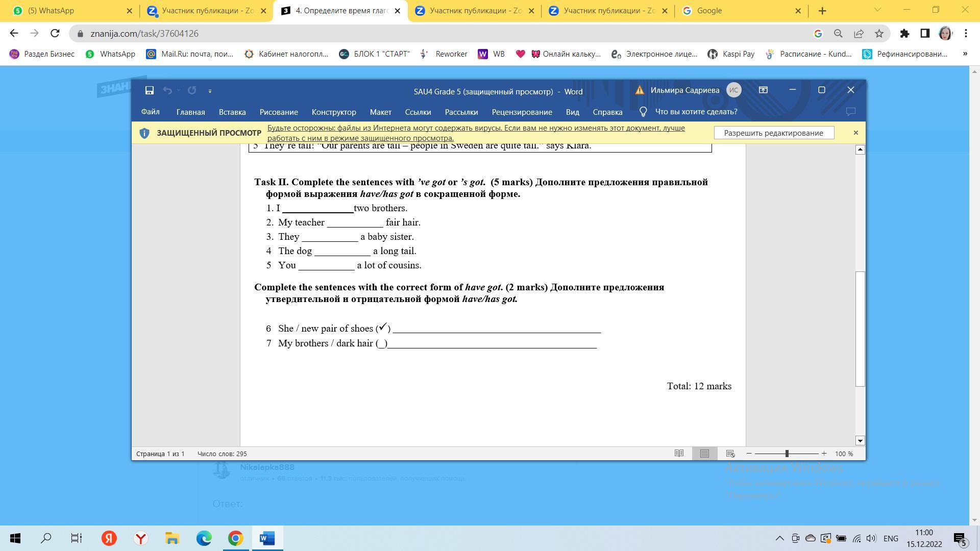Expand Customize Quick Access Toolbar dropdown

[x=210, y=91]
